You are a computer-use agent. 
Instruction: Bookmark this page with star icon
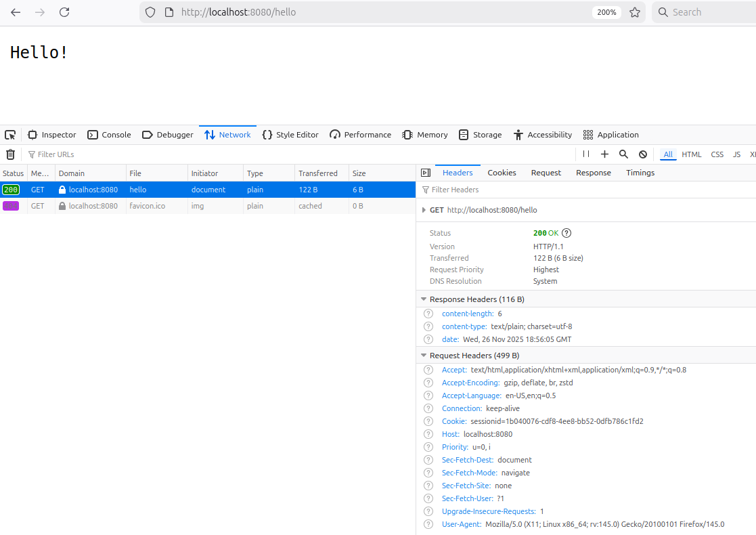(x=635, y=12)
